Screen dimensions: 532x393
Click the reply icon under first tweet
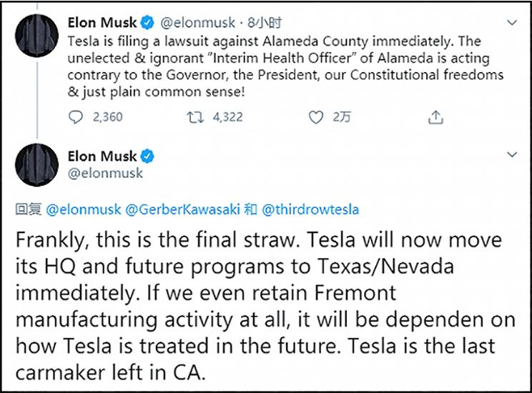(x=77, y=117)
